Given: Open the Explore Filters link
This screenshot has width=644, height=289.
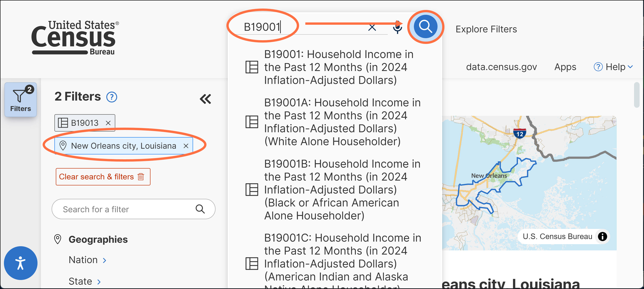Looking at the screenshot, I should 486,29.
